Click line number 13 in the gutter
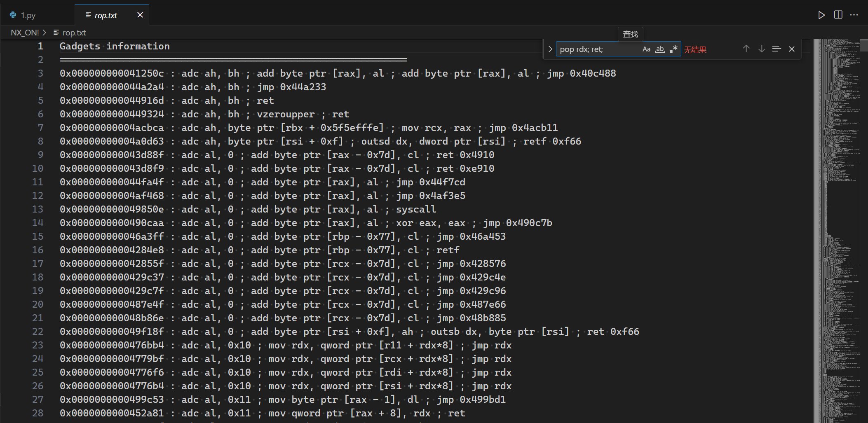The image size is (868, 423). 38,209
